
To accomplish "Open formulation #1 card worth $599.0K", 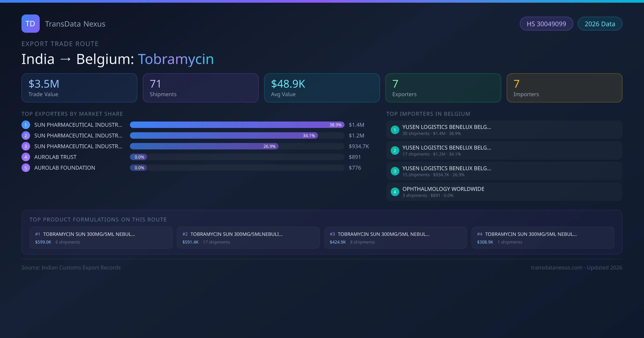I will pos(101,238).
